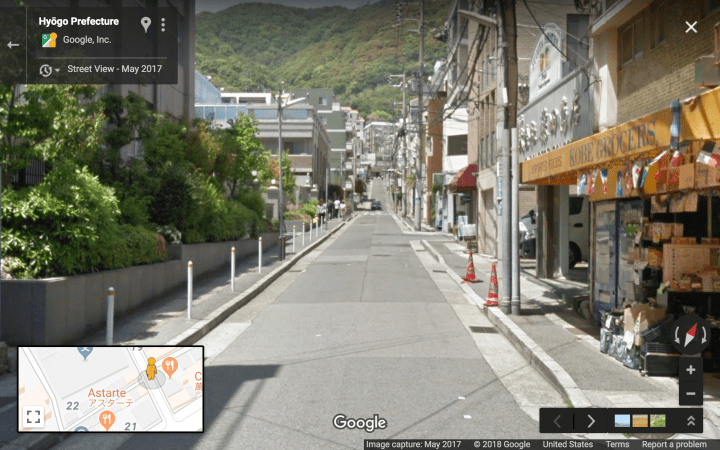Click the United States region link
This screenshot has width=720, height=450.
click(568, 444)
